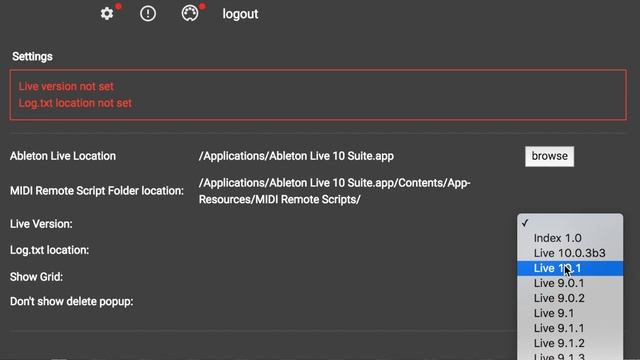The image size is (640, 360).
Task: Choose Live 9.1.1 version option
Action: point(570,328)
